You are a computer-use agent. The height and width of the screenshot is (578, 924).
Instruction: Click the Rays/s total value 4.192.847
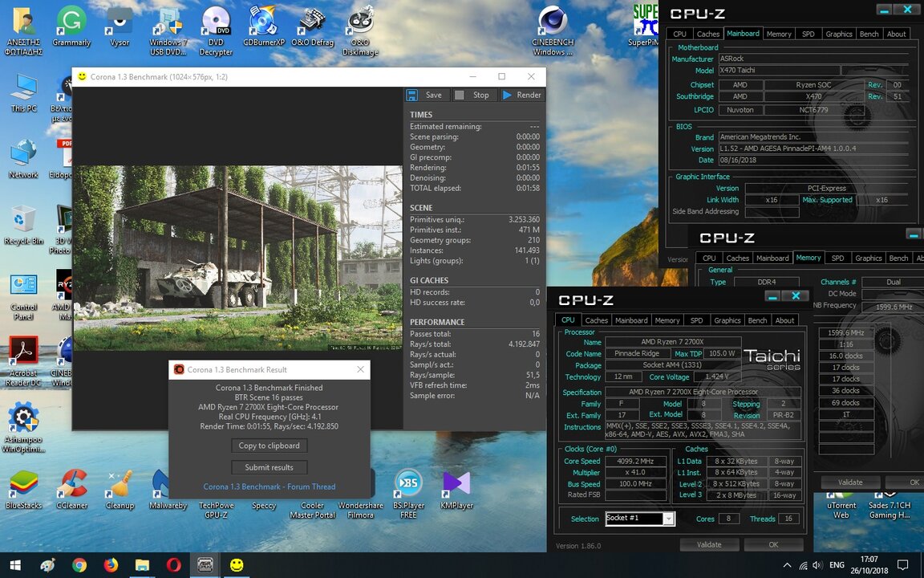pyautogui.click(x=524, y=344)
